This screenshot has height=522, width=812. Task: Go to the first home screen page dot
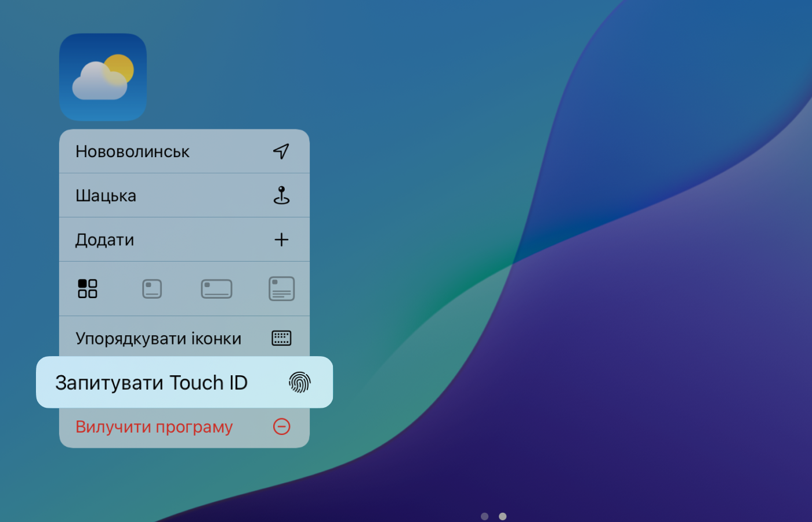(x=485, y=516)
